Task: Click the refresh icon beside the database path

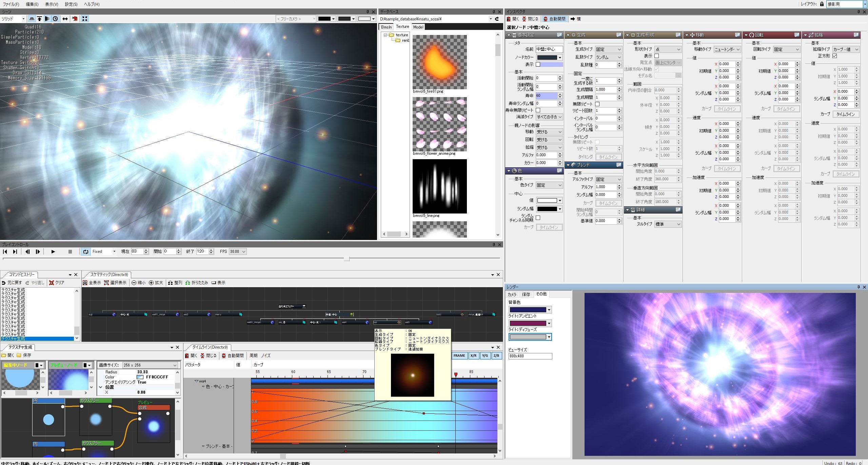Action: (497, 19)
